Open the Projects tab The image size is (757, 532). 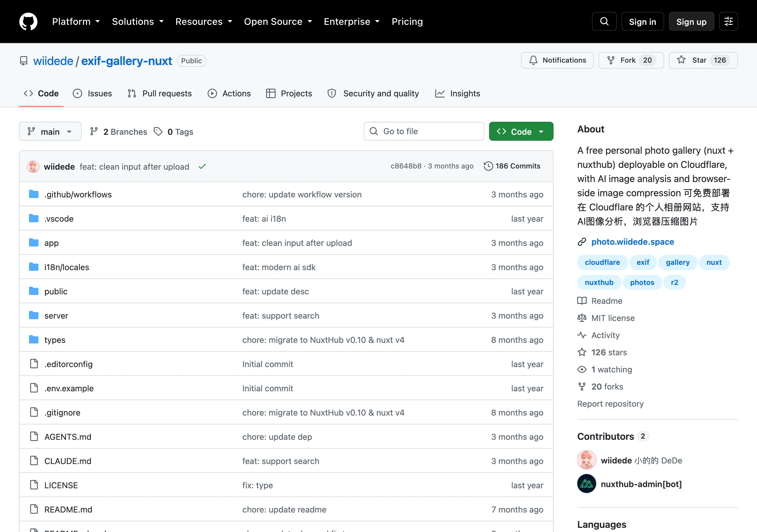289,94
